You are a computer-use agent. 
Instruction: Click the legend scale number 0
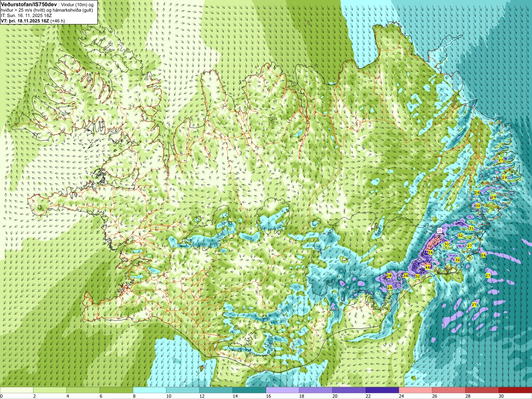[2, 396]
